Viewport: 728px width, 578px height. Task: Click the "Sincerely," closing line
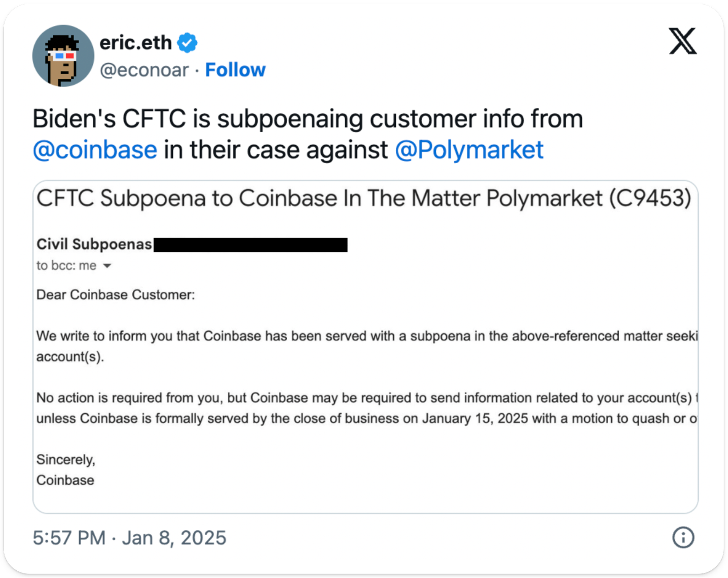click(x=66, y=460)
